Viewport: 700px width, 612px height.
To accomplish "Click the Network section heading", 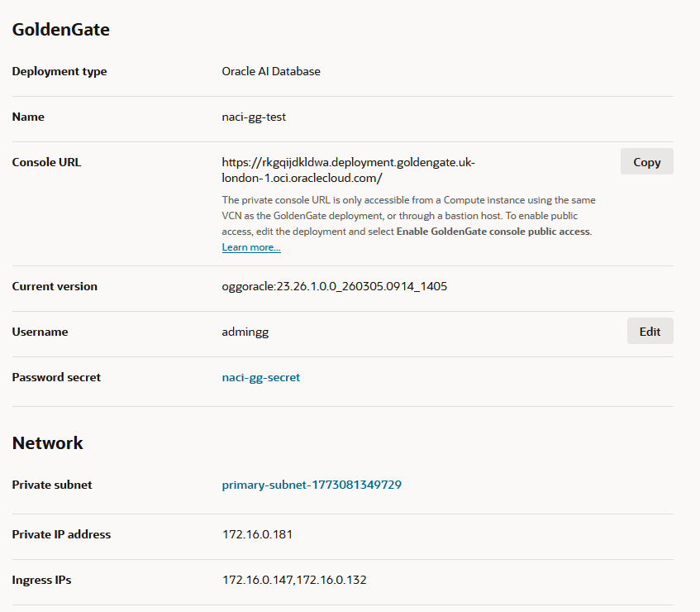I will point(48,442).
